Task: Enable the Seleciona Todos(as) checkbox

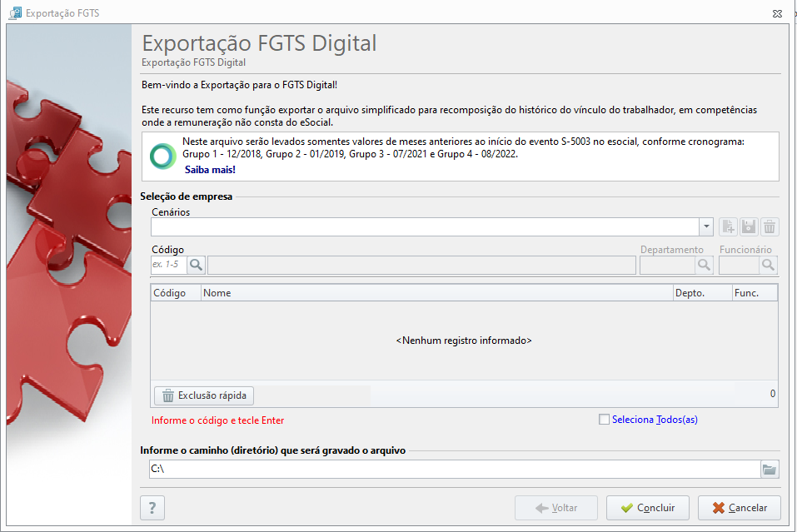Action: click(604, 420)
